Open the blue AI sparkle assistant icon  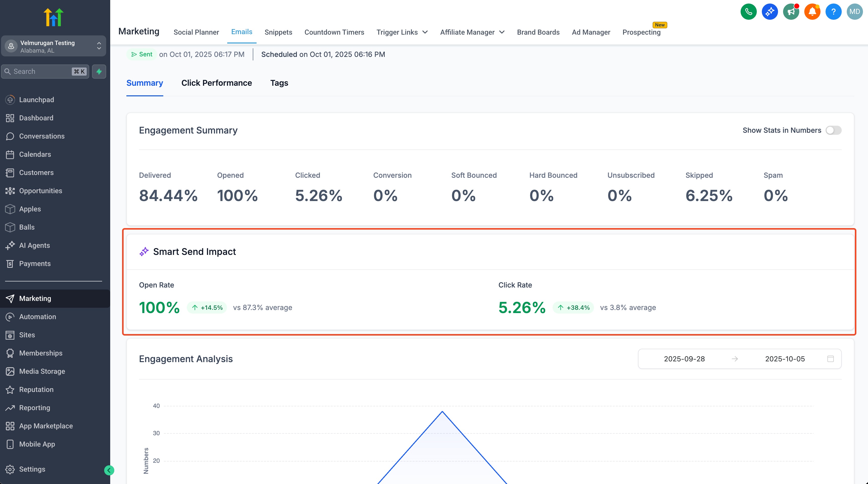tap(770, 12)
